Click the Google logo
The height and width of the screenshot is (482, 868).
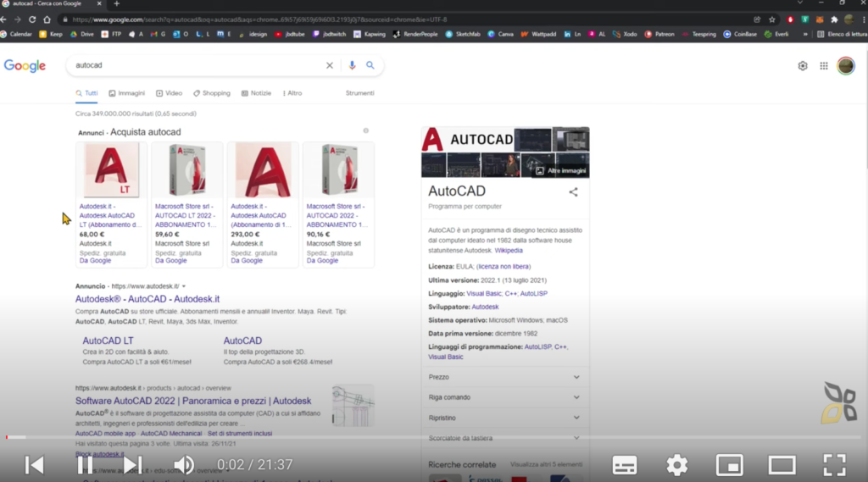coord(25,65)
